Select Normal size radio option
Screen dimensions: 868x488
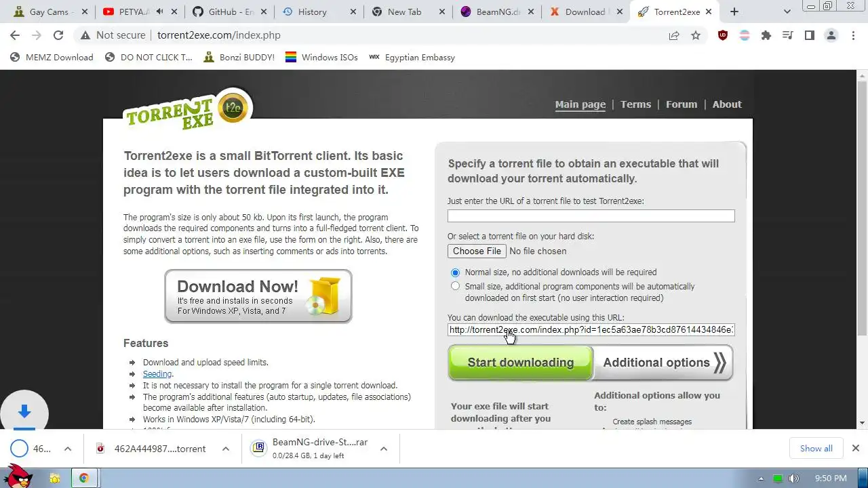coord(455,272)
